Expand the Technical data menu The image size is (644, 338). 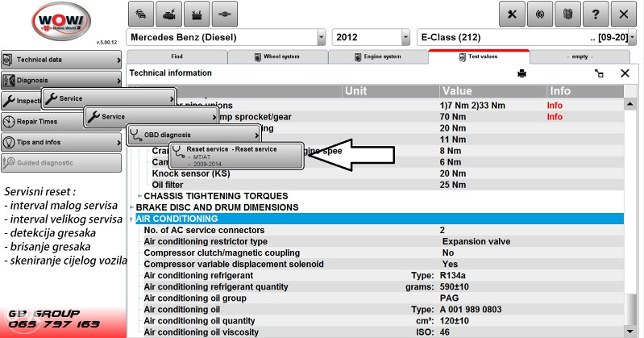point(61,60)
